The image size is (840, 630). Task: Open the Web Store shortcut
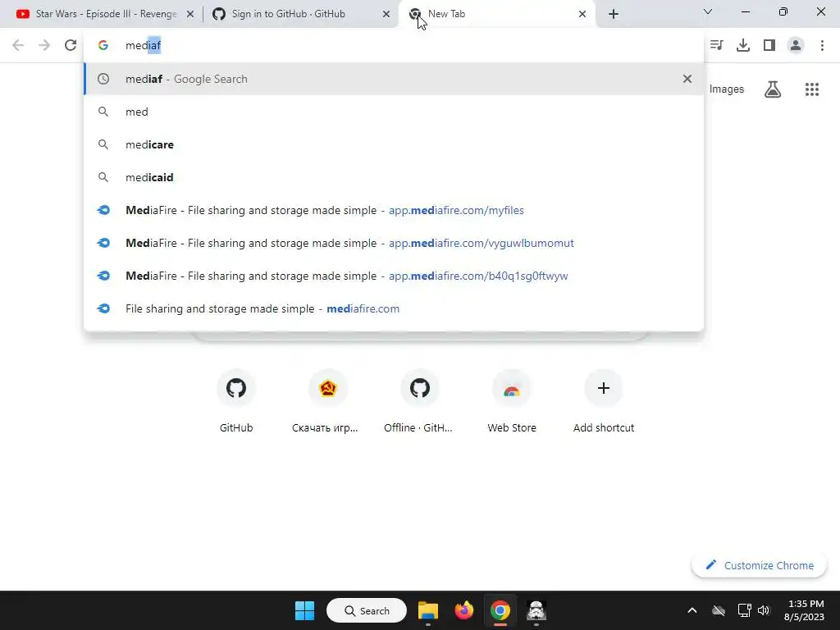[512, 400]
